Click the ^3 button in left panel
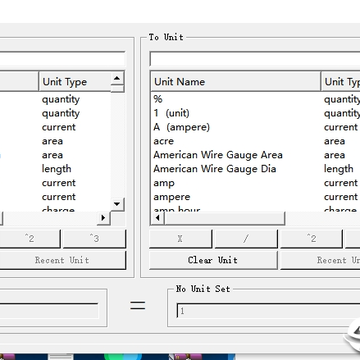Image resolution: width=360 pixels, height=360 pixels. pyautogui.click(x=94, y=239)
